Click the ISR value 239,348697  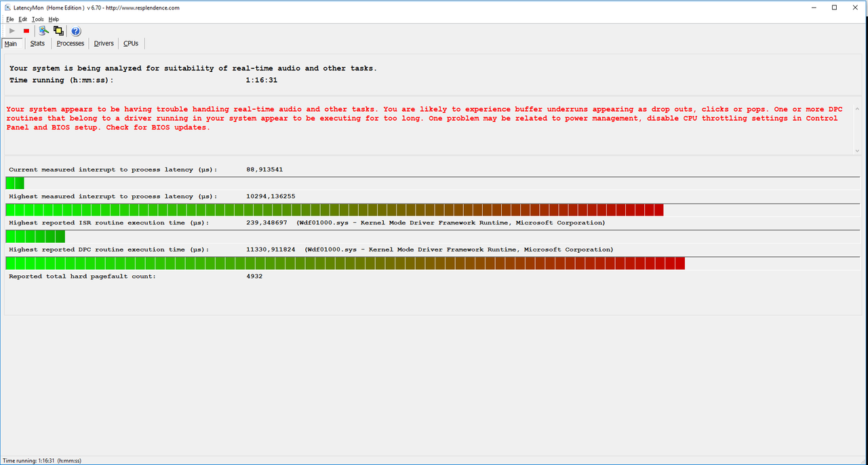tap(267, 222)
